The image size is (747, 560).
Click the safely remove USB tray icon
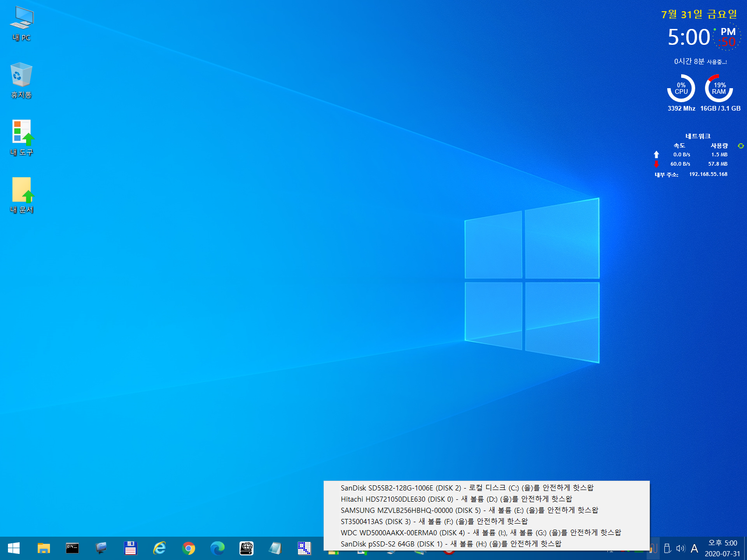[667, 549]
